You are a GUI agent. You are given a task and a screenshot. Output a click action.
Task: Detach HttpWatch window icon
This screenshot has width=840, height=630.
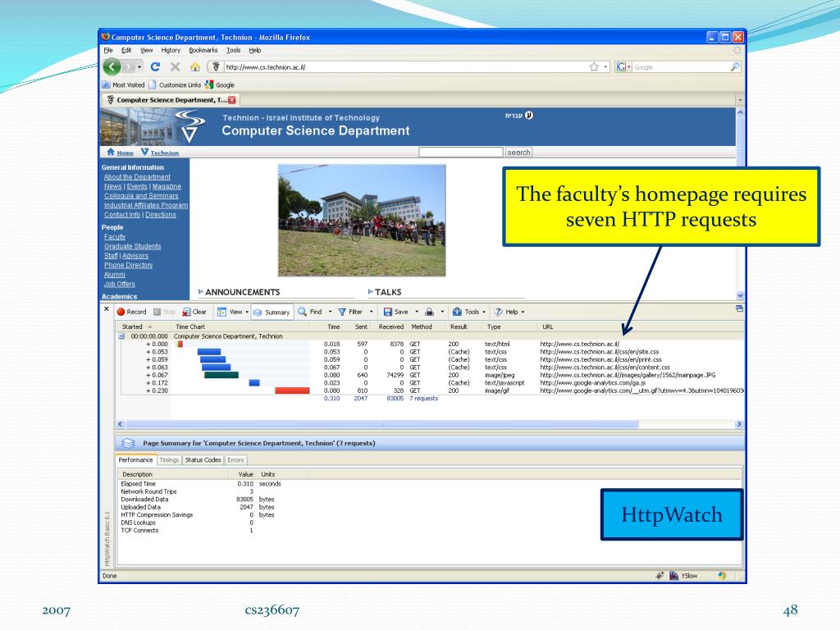[739, 308]
